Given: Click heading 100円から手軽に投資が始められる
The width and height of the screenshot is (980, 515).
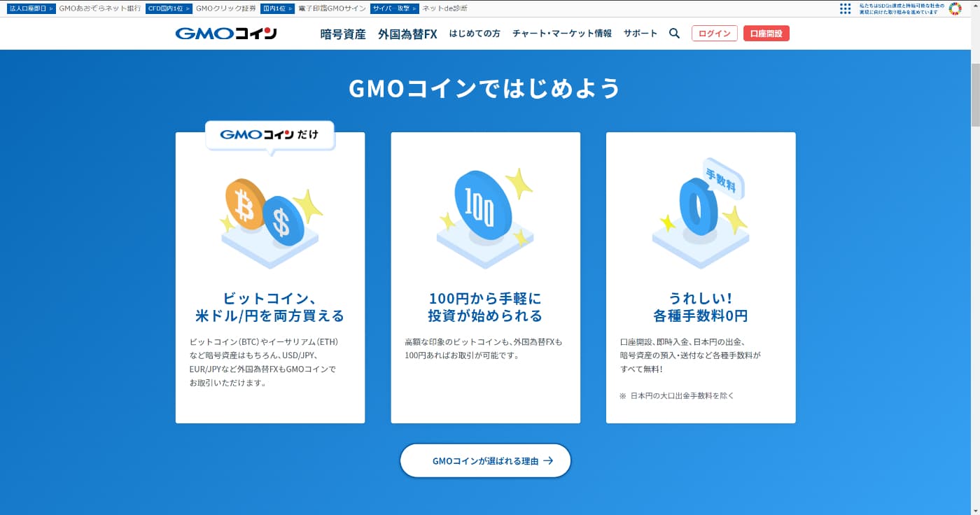Looking at the screenshot, I should 485,307.
